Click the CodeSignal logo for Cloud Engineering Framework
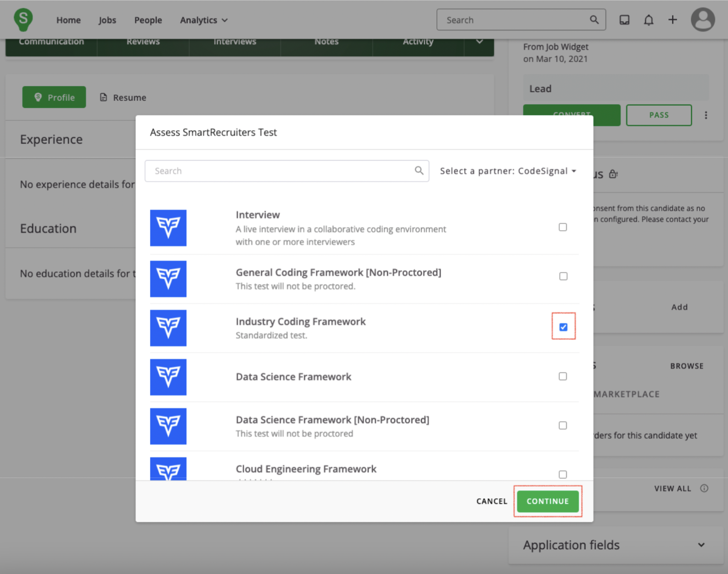This screenshot has width=728, height=574. [168, 469]
